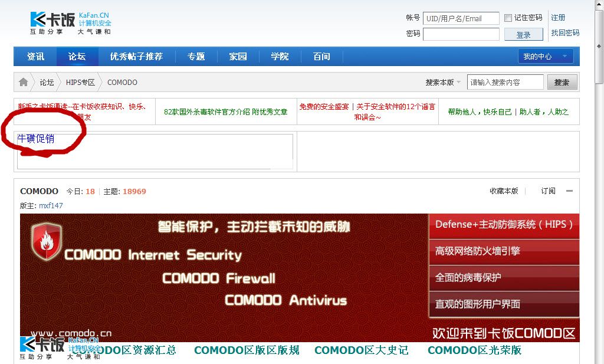Open the 帮助他人，快乐自己 link
The height and width of the screenshot is (364, 604).
tap(479, 112)
